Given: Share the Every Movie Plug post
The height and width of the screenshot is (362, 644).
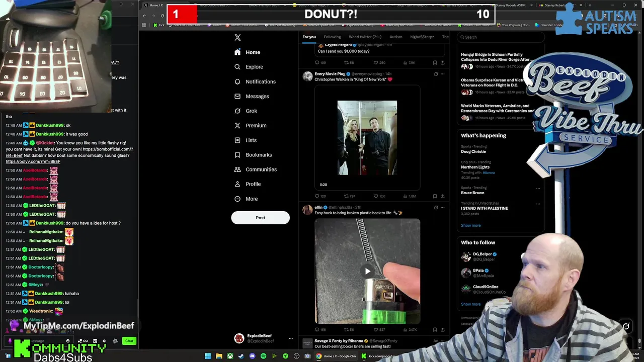Looking at the screenshot, I should (x=442, y=196).
